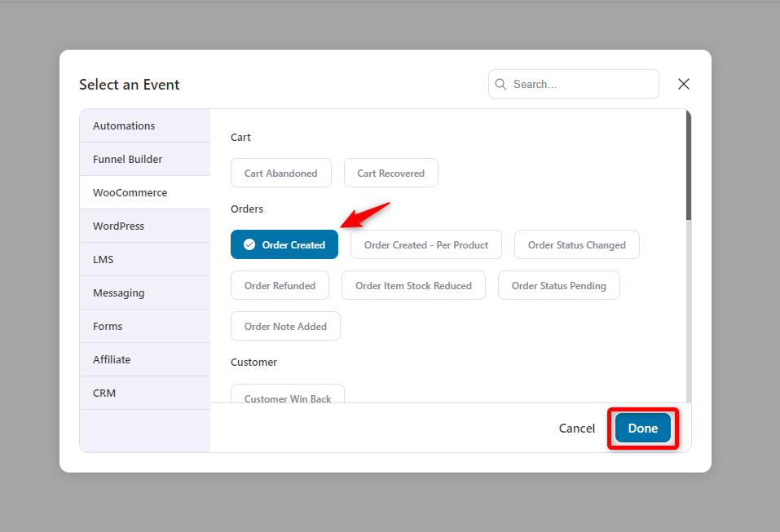This screenshot has width=780, height=532.
Task: Click the search magnifier icon
Action: click(500, 84)
